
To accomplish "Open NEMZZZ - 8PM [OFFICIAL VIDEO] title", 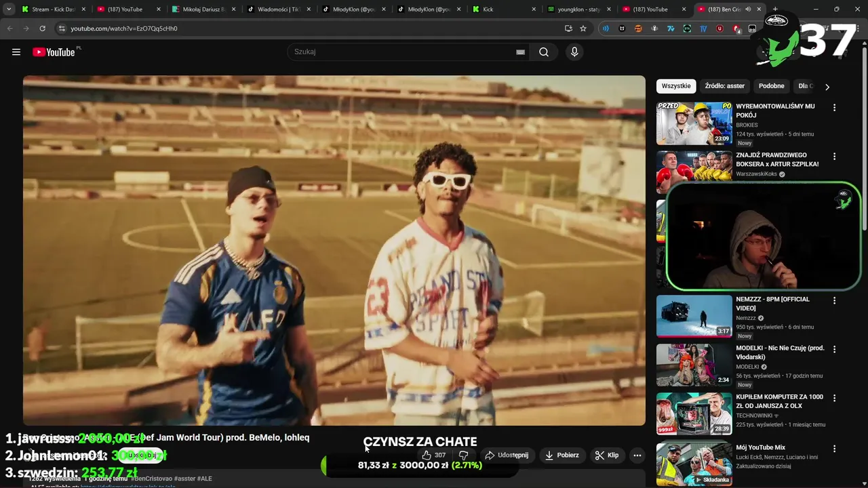I will 772,304.
